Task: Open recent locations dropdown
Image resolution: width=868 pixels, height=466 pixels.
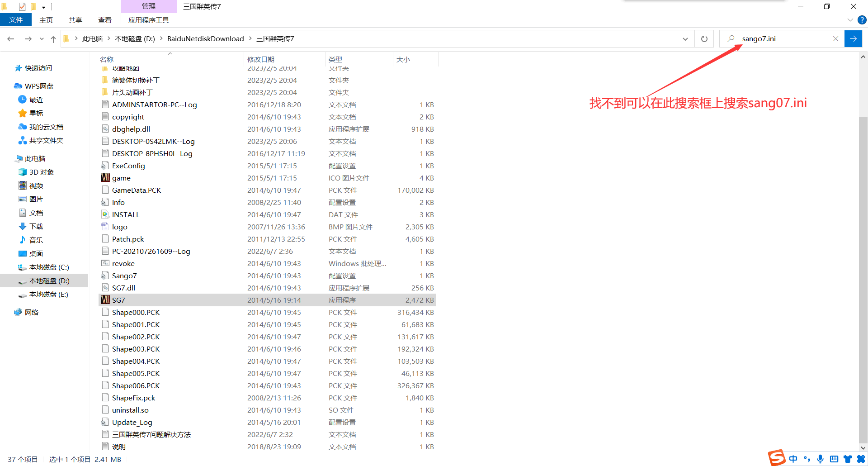Action: point(42,39)
